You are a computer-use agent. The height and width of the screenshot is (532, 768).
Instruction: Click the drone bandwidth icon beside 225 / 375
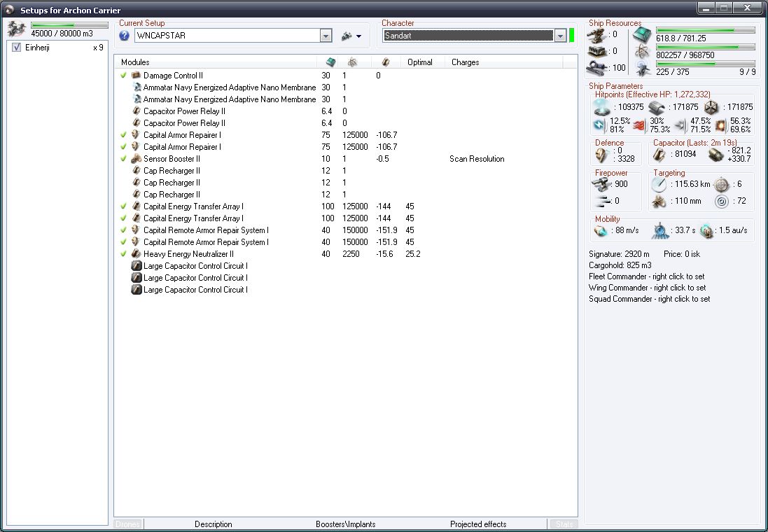tap(643, 69)
